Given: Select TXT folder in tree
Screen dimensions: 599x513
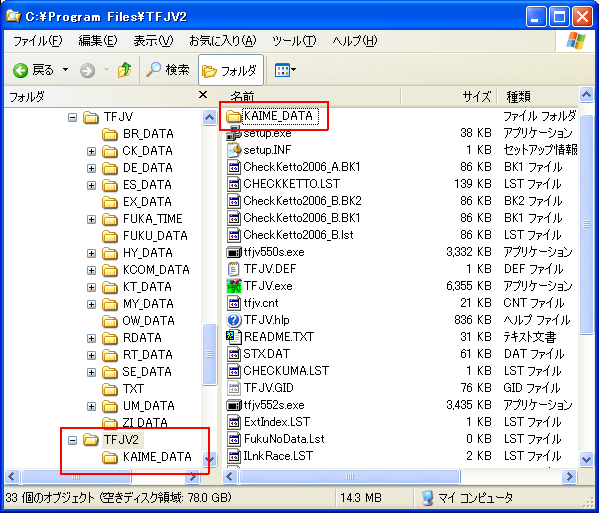Looking at the screenshot, I should (133, 388).
